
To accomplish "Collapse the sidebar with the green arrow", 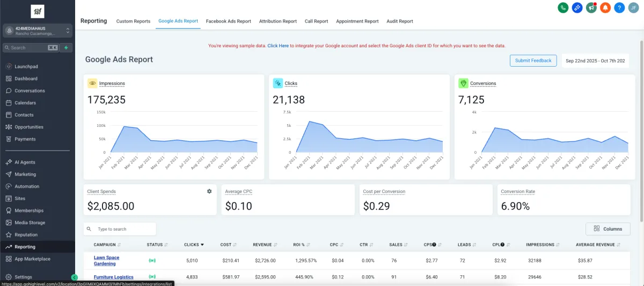I will [x=74, y=277].
